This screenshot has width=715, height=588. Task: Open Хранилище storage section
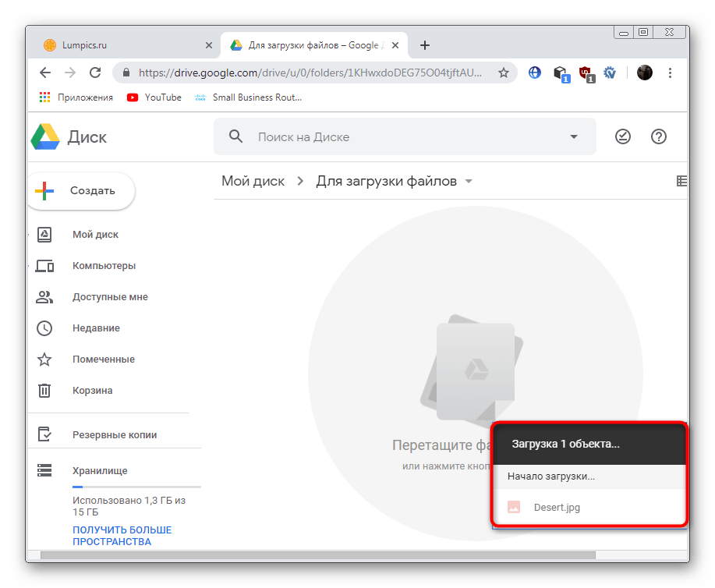pos(99,471)
